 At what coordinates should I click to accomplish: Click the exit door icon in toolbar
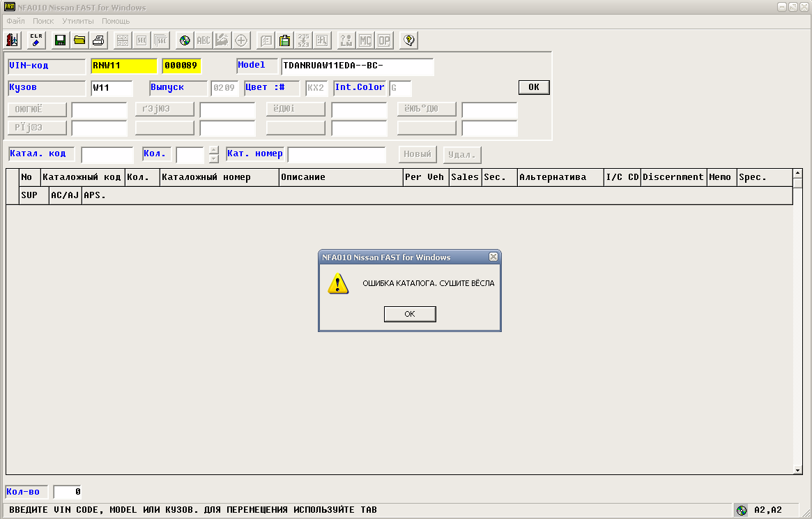pos(13,40)
